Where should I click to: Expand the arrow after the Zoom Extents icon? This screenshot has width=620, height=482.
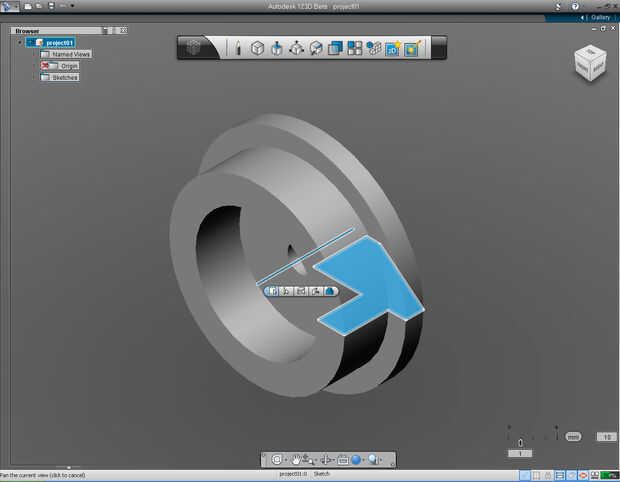pyautogui.click(x=285, y=460)
